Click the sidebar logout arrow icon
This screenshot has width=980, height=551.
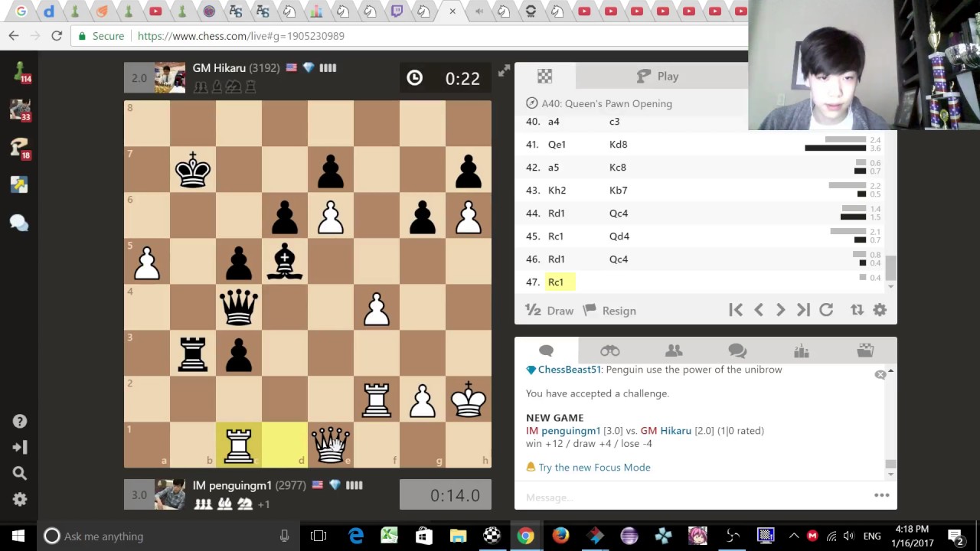tap(20, 447)
